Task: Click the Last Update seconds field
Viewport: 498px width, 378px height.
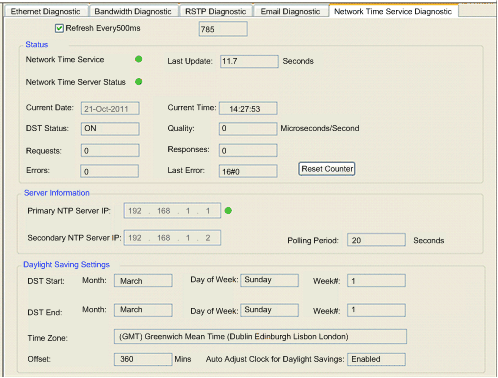Action: [x=249, y=62]
